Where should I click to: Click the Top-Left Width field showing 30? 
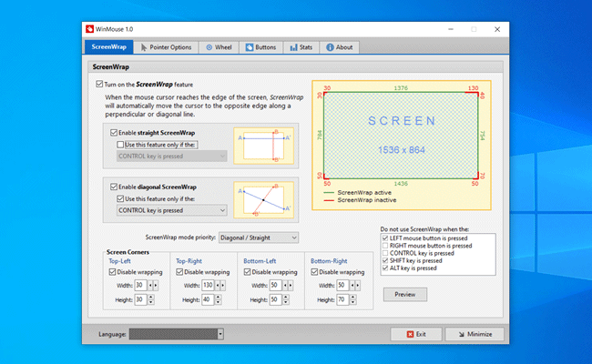click(x=141, y=286)
